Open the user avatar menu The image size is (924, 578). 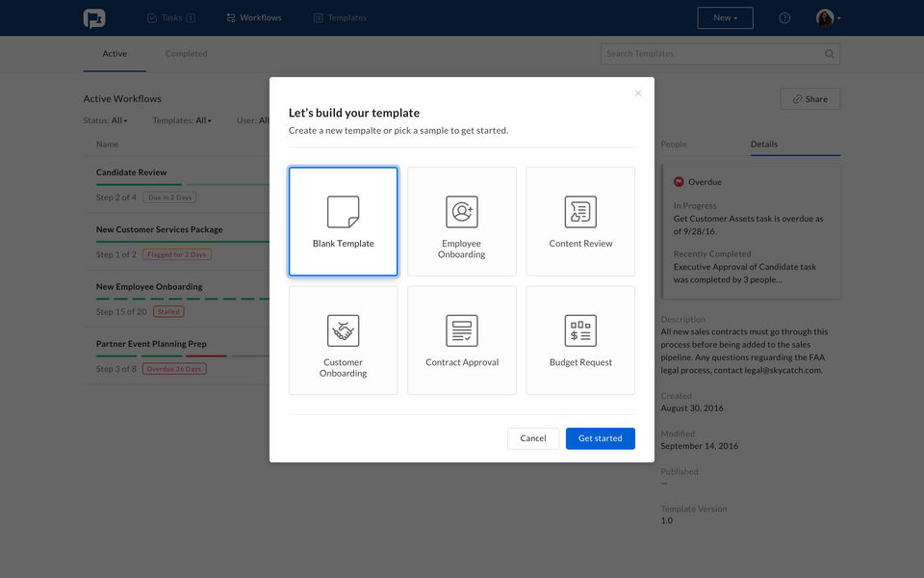pos(828,17)
